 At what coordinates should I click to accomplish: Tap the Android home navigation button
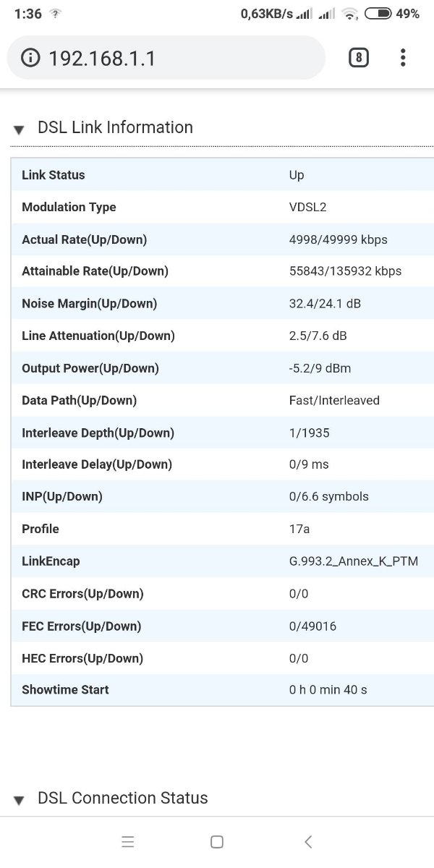[216, 841]
